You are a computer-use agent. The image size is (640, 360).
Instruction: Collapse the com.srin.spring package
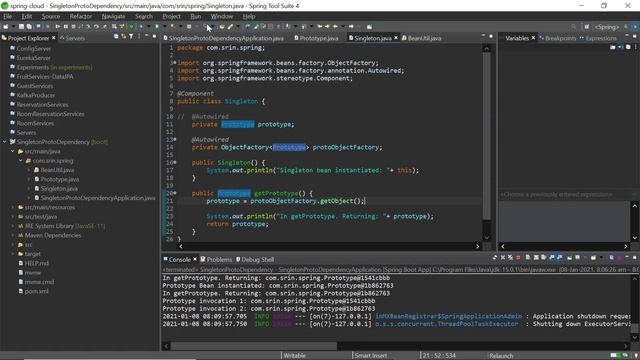pyautogui.click(x=21, y=161)
